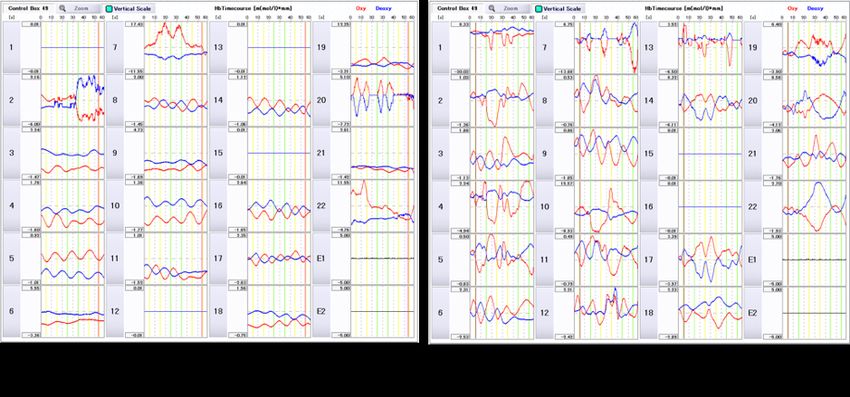Select channel 9 label in right window
Viewport: 850px width, 397px height.
pos(544,153)
